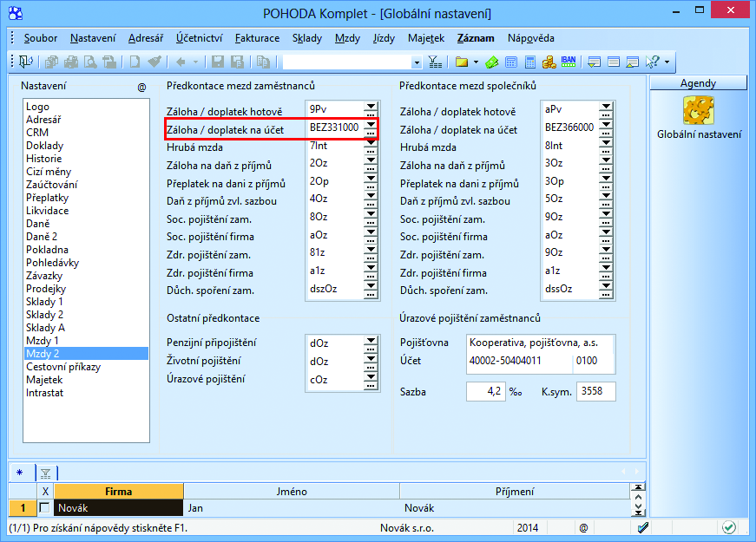
Task: Open the Záznam menu
Action: [476, 38]
